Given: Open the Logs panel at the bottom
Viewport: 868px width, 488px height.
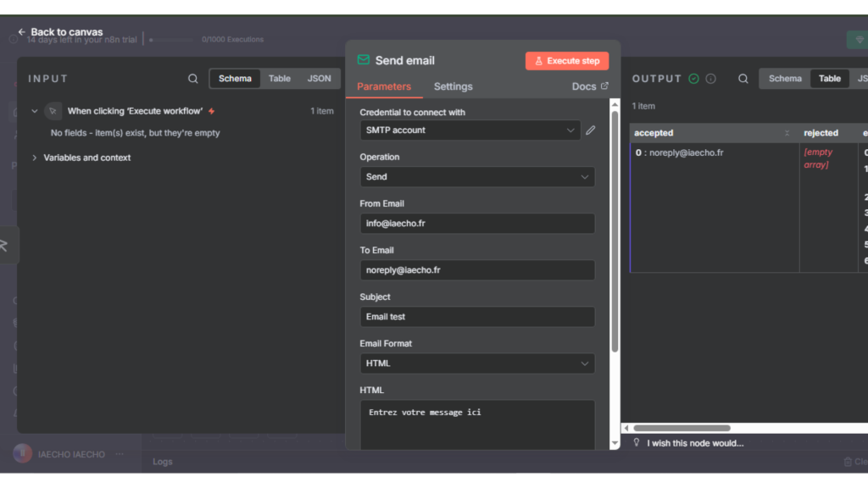Looking at the screenshot, I should click(161, 461).
